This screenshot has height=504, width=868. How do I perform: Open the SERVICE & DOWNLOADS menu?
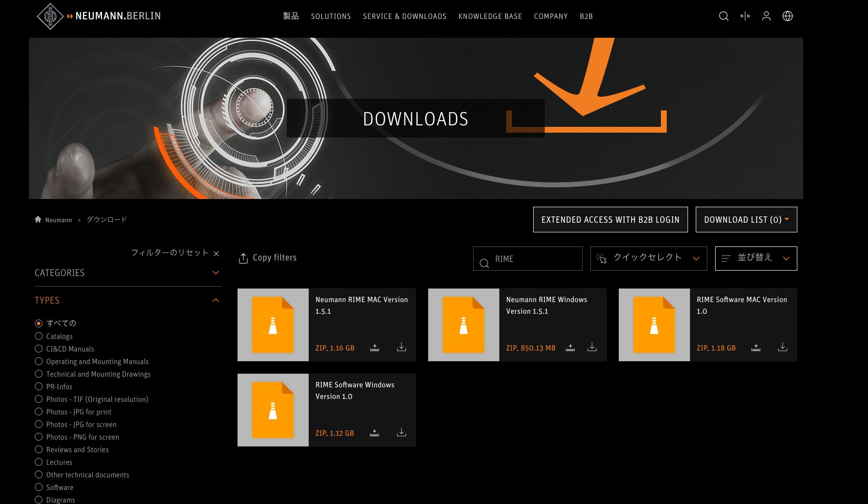pyautogui.click(x=404, y=16)
